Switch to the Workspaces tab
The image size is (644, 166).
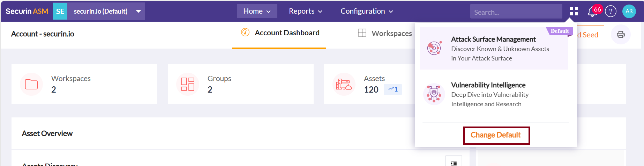tap(385, 33)
